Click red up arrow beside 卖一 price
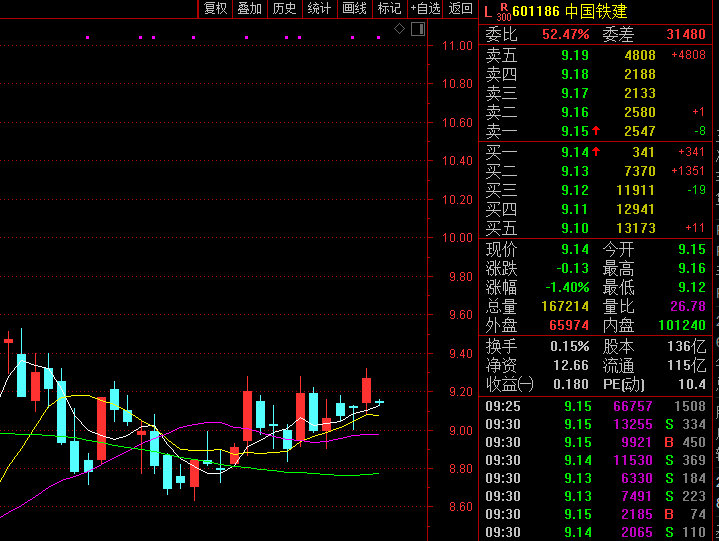Screen dimensions: 719x541 [596, 131]
